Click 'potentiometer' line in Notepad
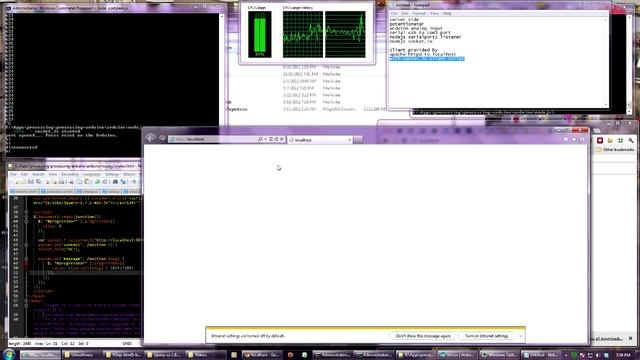 (x=407, y=24)
